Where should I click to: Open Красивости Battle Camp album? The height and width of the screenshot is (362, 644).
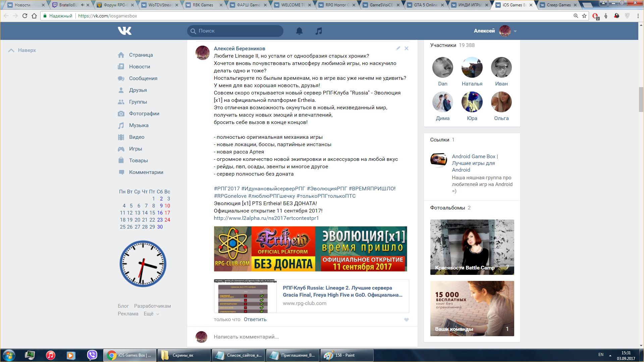(x=472, y=247)
